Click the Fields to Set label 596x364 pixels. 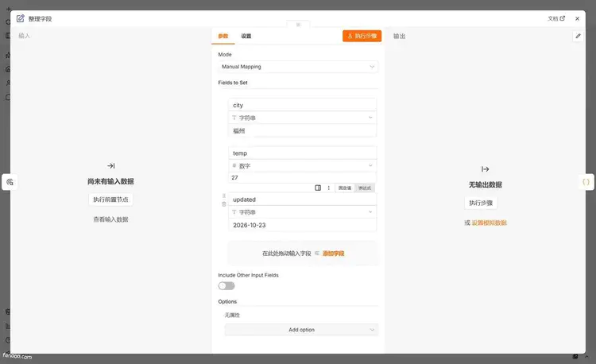tap(233, 83)
